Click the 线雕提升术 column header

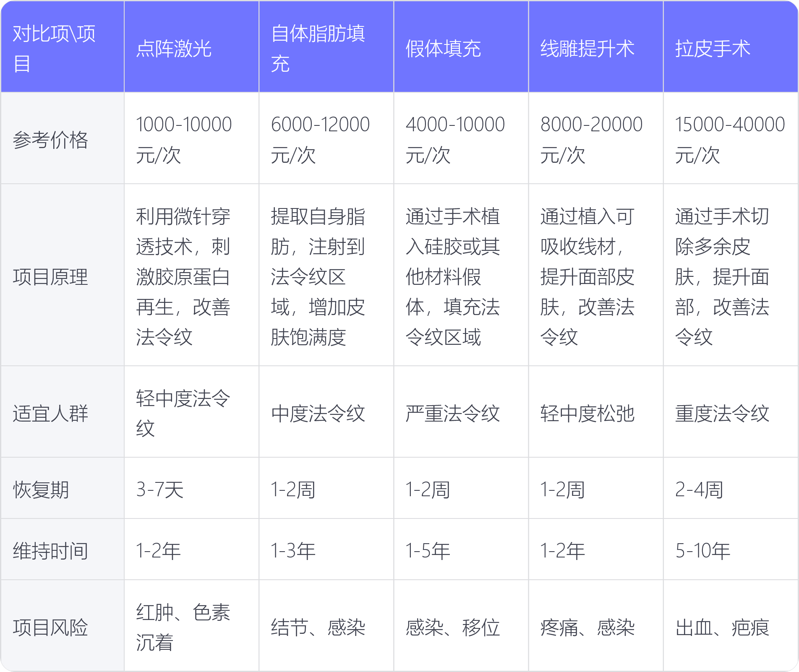(x=596, y=47)
